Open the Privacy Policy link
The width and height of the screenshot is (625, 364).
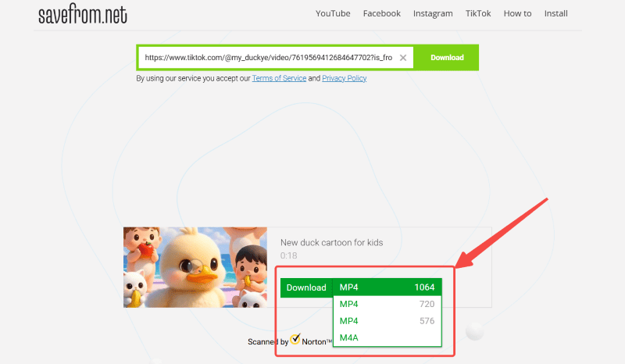pyautogui.click(x=344, y=78)
